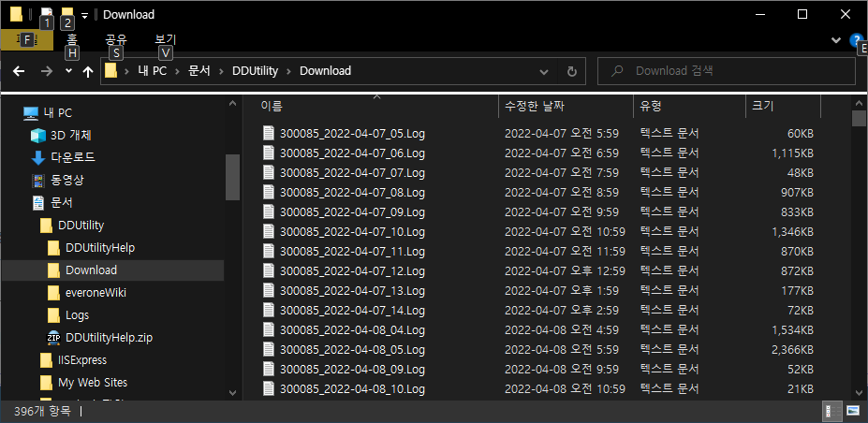Open the 보기 ribbon tab
868x423 pixels.
[x=165, y=40]
